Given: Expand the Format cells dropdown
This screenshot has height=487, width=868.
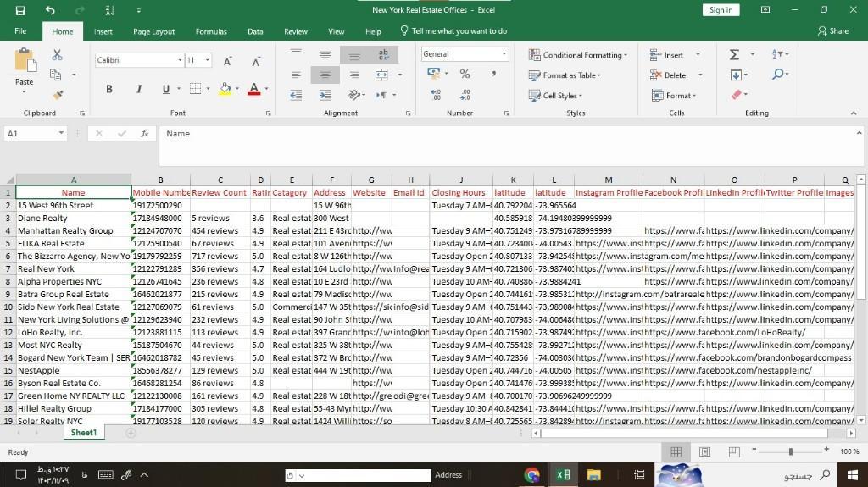Looking at the screenshot, I should pos(674,95).
